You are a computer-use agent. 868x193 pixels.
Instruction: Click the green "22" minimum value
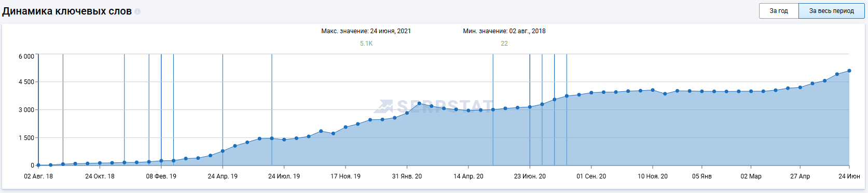[504, 44]
